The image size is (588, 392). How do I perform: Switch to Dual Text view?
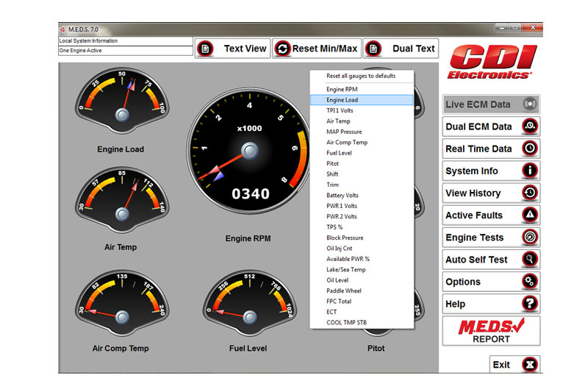tap(401, 49)
